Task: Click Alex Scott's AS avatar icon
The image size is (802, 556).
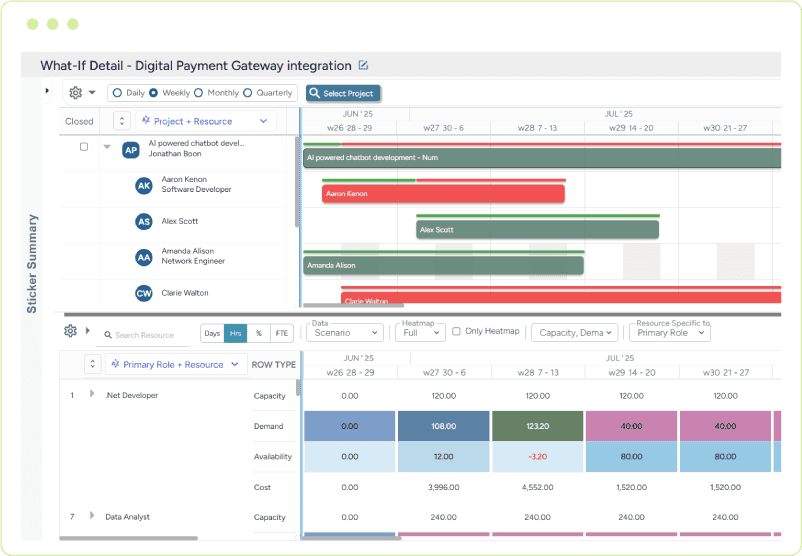Action: (144, 221)
